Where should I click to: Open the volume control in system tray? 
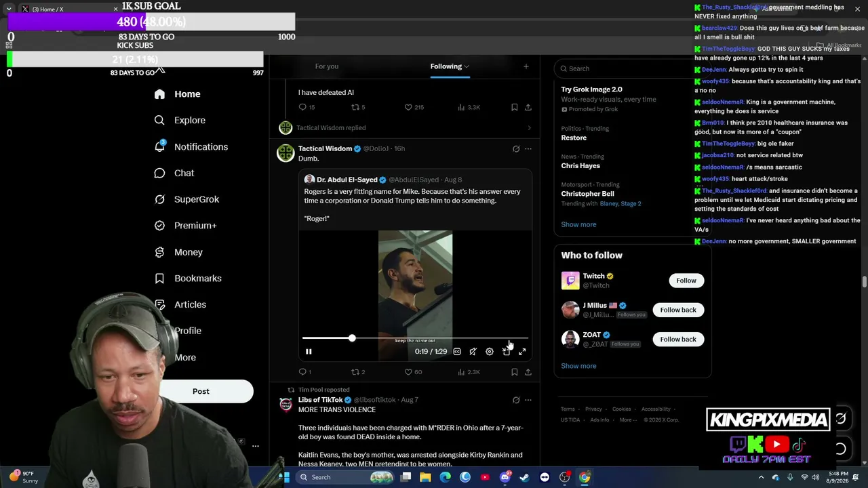tap(815, 477)
